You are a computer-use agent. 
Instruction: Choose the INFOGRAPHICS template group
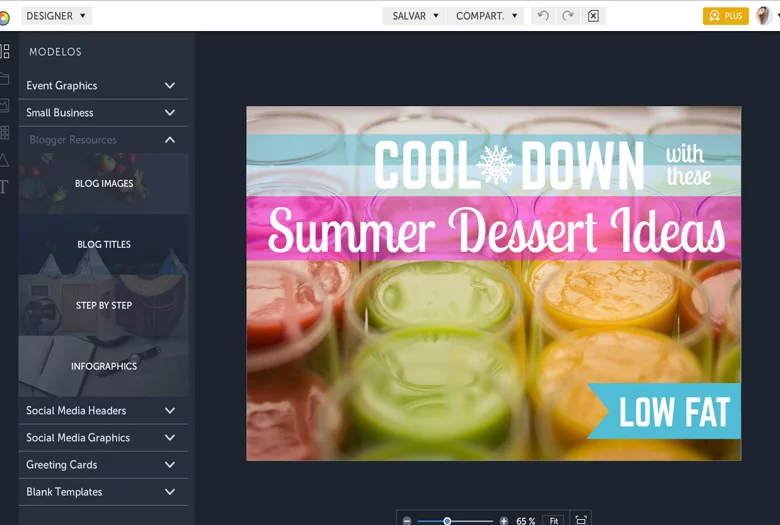click(103, 366)
